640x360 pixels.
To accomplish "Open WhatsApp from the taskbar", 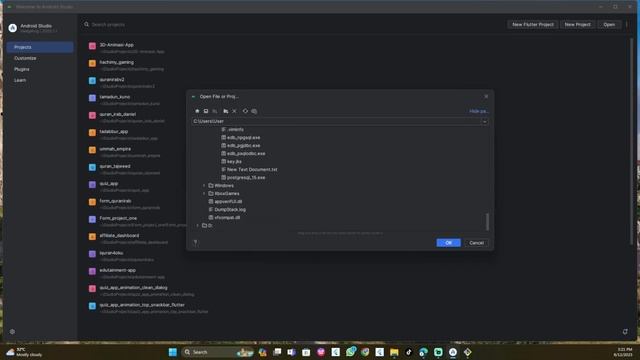I will pos(350,352).
